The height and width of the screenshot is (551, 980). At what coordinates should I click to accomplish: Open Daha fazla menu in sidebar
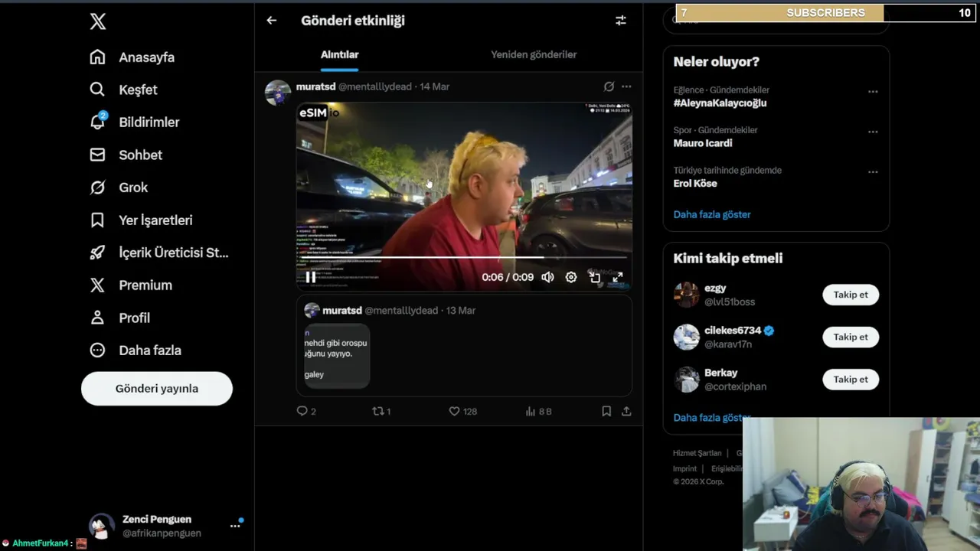(136, 350)
